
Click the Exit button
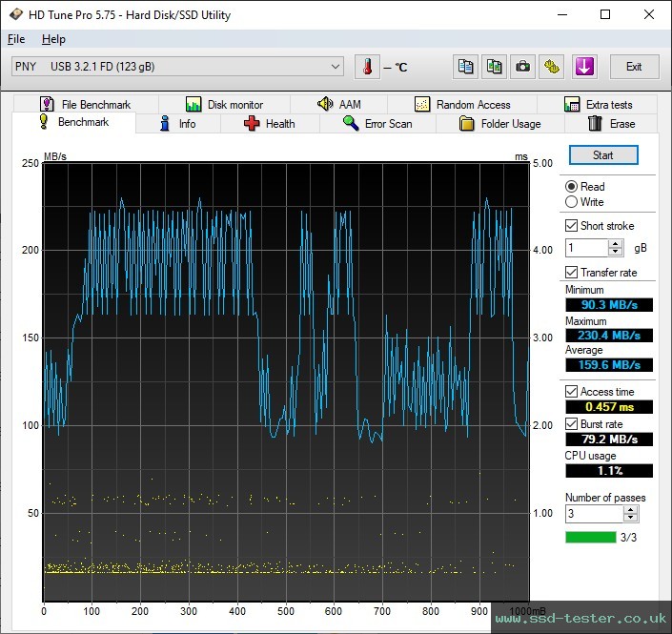click(x=634, y=67)
